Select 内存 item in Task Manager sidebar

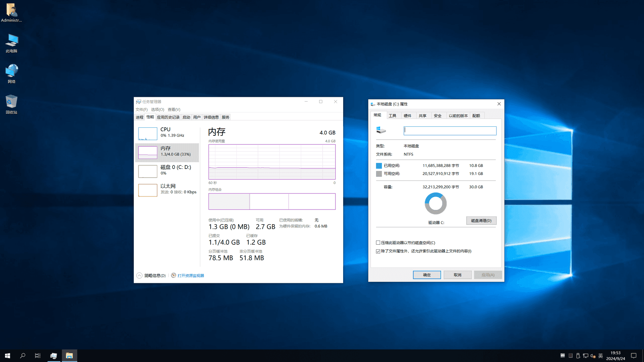click(167, 153)
